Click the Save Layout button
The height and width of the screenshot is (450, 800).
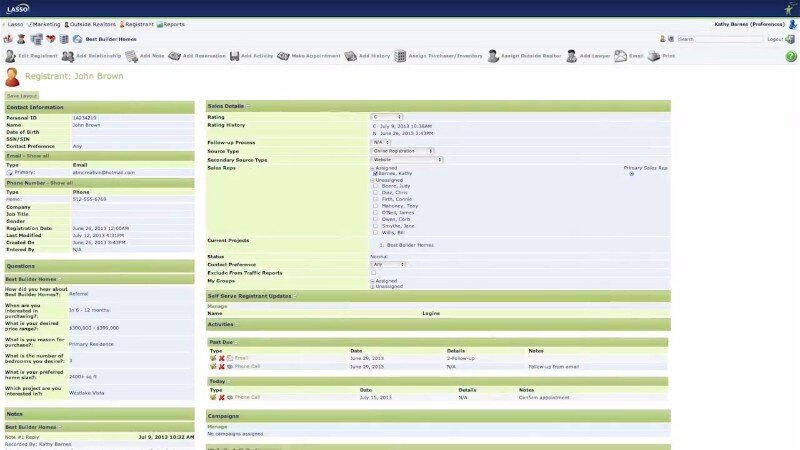[21, 95]
